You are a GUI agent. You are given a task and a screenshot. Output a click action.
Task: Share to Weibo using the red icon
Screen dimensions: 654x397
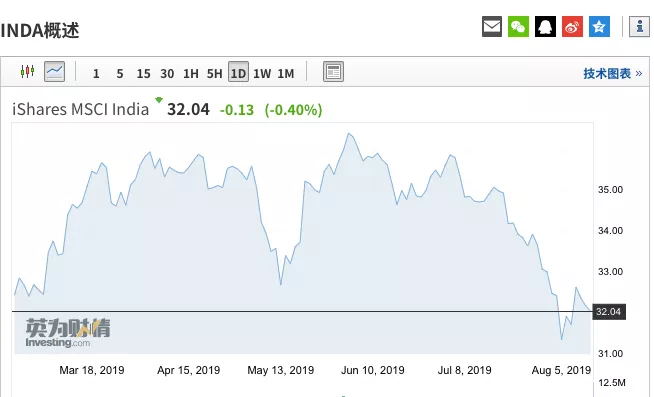[572, 27]
